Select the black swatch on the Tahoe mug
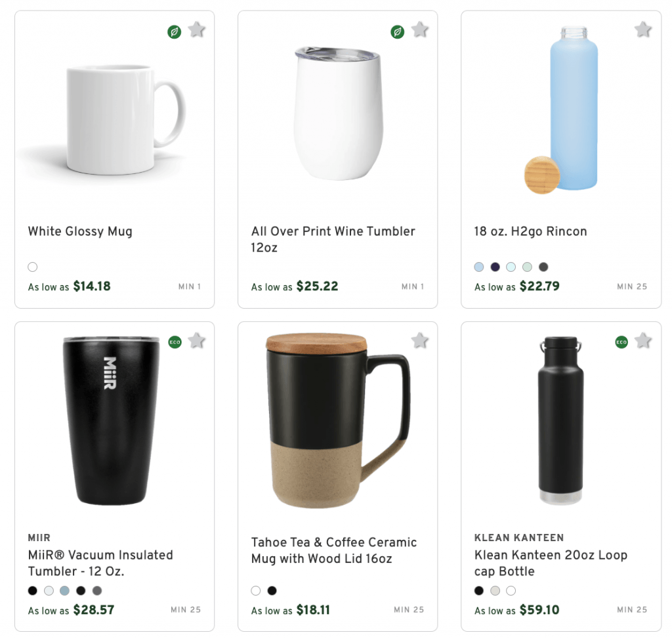The image size is (672, 639). (272, 590)
